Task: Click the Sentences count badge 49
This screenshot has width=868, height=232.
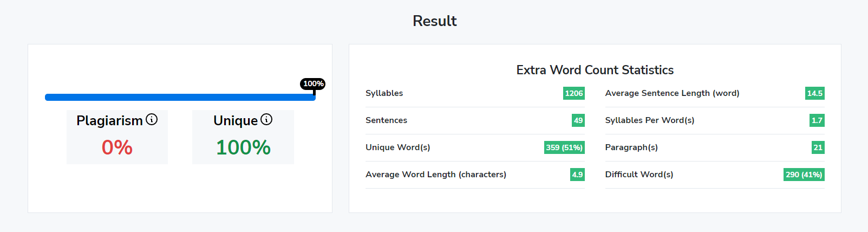Action: click(x=578, y=120)
